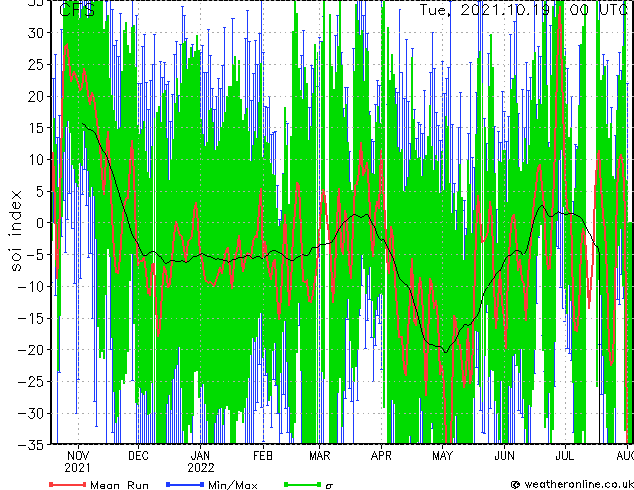
Task: Click the '00 UTC' time label
Action: [599, 10]
